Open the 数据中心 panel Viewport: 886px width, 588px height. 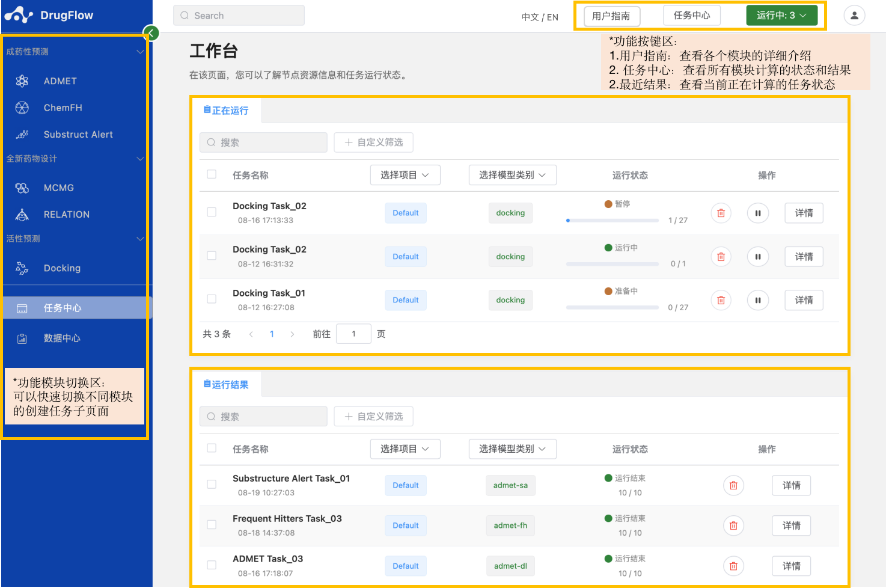point(61,338)
